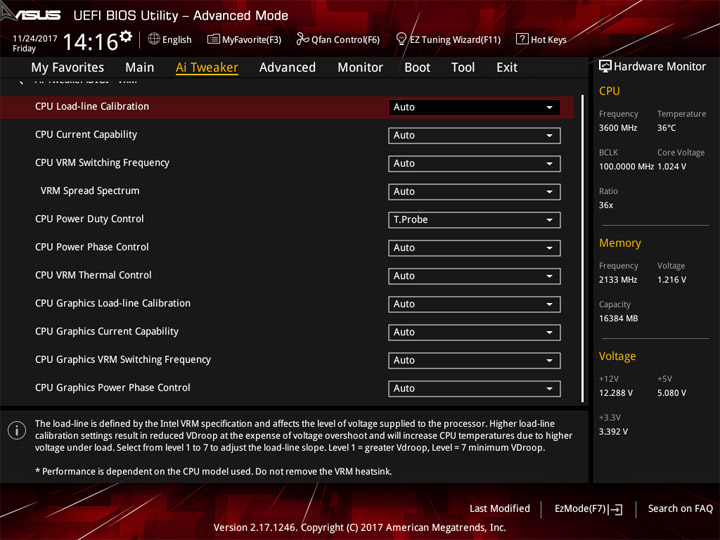Click Last Modified in the footer
Image resolution: width=720 pixels, height=540 pixels.
(500, 508)
